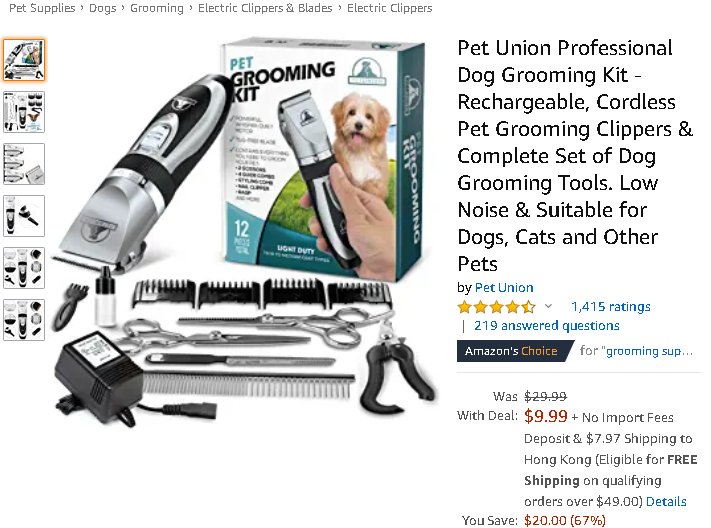
Task: View the second thumbnail showing kit contents
Action: pos(24,112)
